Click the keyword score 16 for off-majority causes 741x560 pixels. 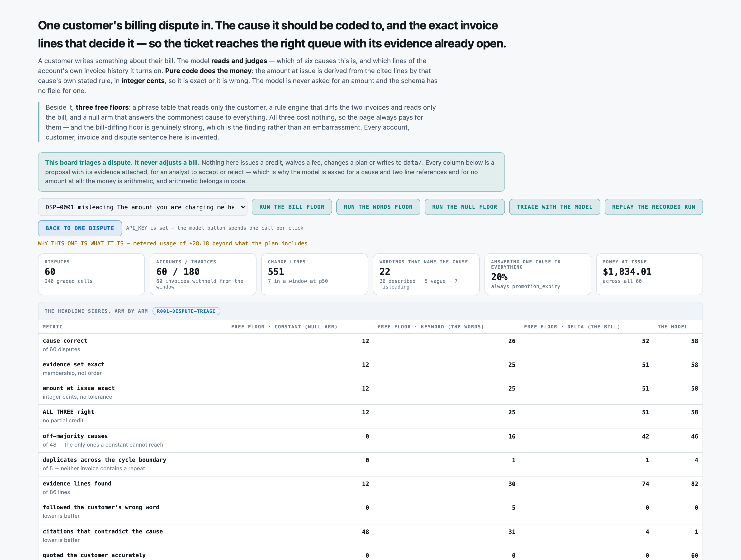(512, 436)
